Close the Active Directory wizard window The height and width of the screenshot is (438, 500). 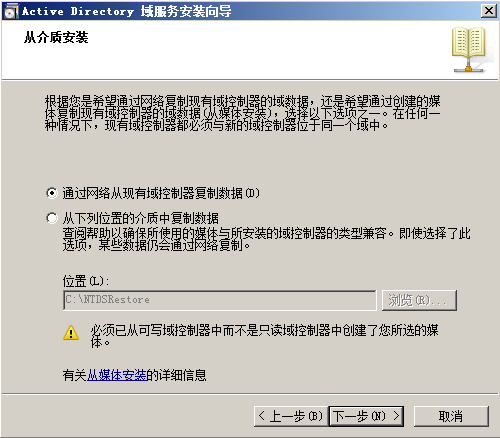pos(488,11)
